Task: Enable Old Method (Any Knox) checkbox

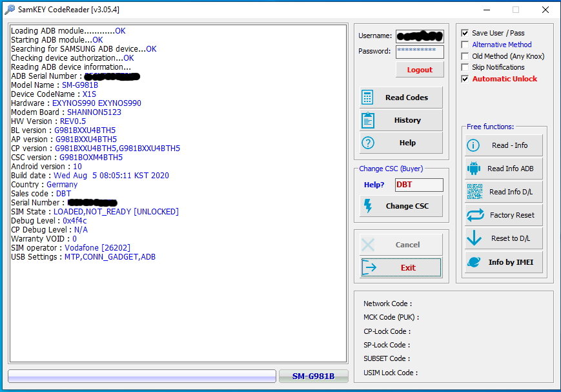Action: (x=465, y=56)
